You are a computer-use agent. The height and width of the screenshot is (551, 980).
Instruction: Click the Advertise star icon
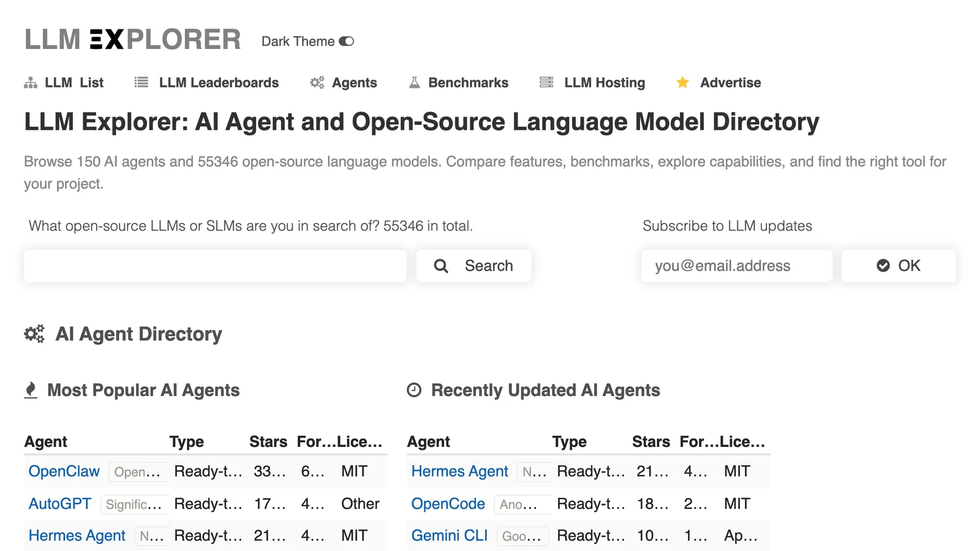tap(683, 82)
